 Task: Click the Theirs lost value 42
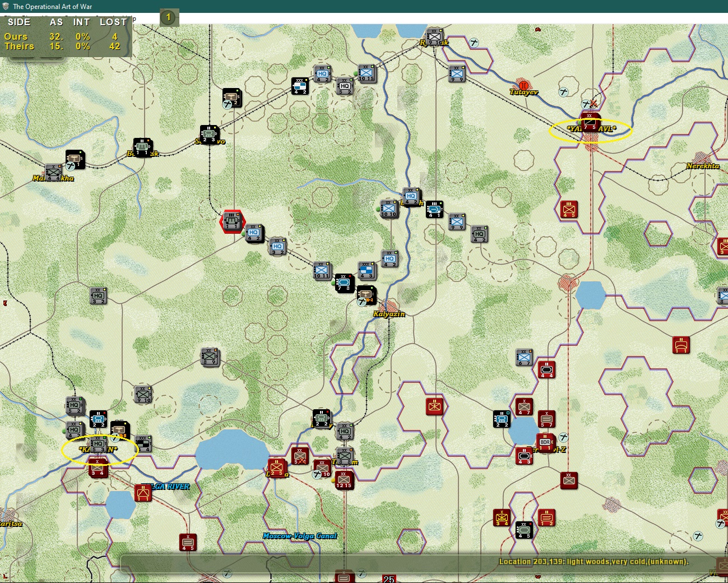(115, 47)
